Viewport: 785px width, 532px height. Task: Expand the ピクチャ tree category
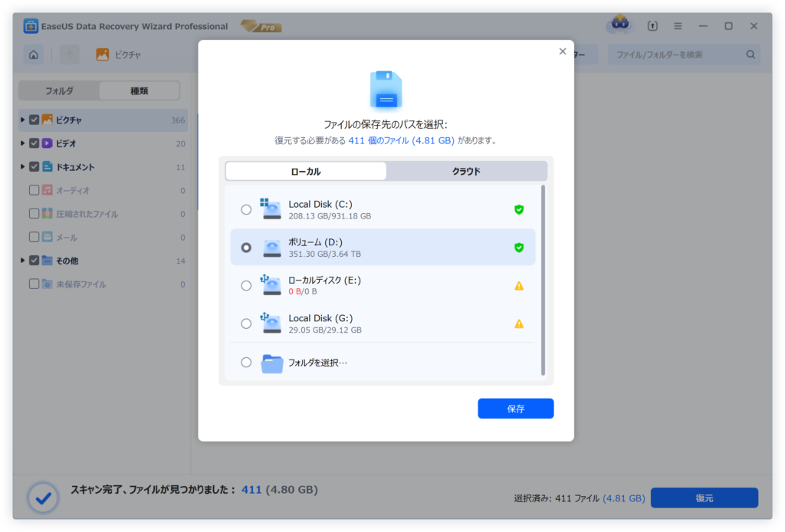(x=22, y=120)
